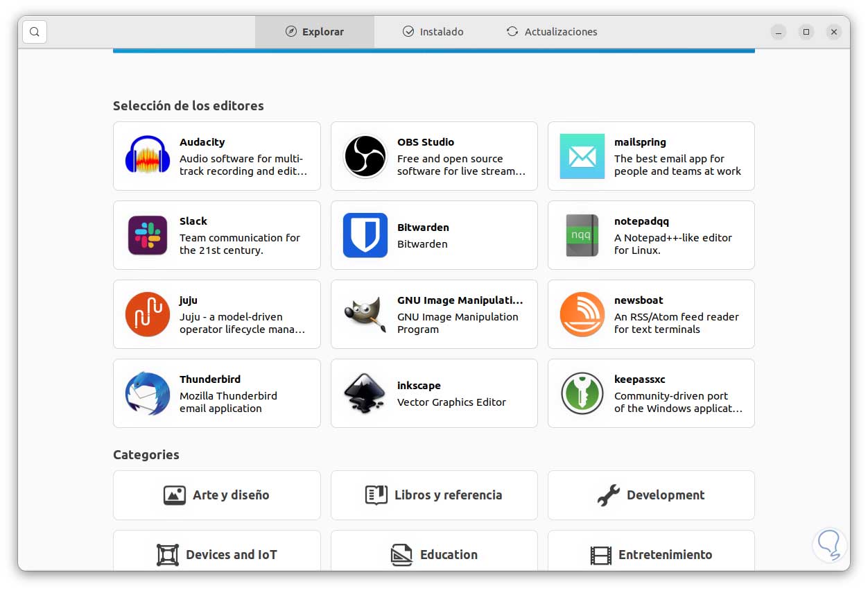Select the juju title text
Screen dimensions: 868x591
(x=189, y=300)
